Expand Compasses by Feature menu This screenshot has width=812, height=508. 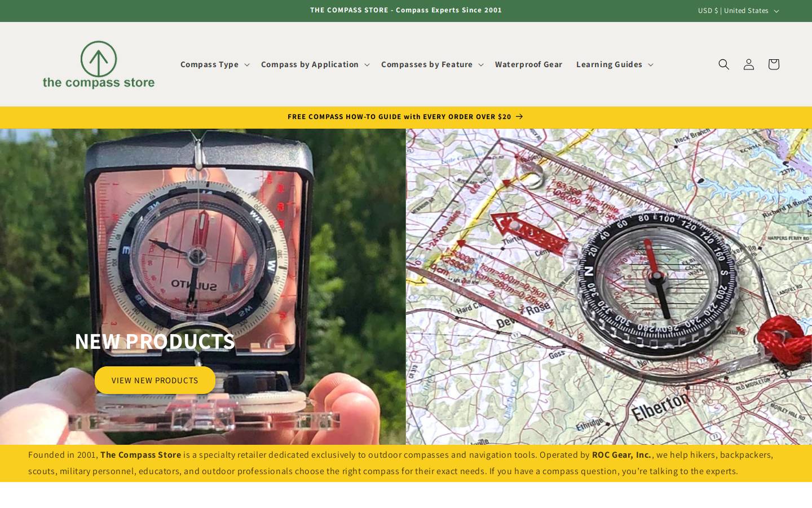pyautogui.click(x=432, y=64)
